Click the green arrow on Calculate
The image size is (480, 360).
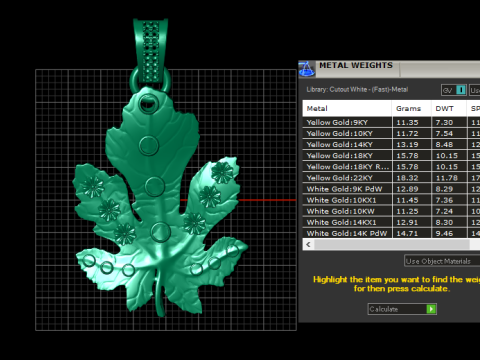(x=431, y=309)
